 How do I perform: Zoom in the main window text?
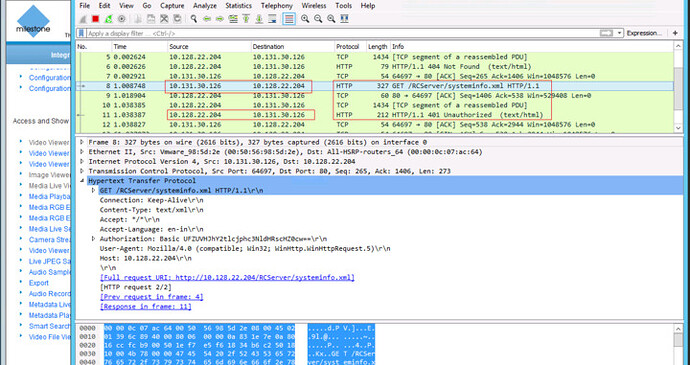coord(305,19)
